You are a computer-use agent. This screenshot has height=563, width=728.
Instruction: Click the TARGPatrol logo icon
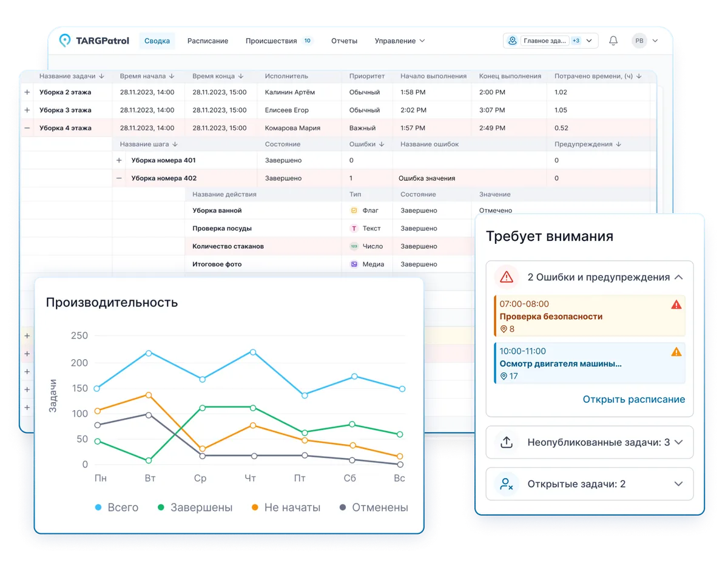pos(64,41)
